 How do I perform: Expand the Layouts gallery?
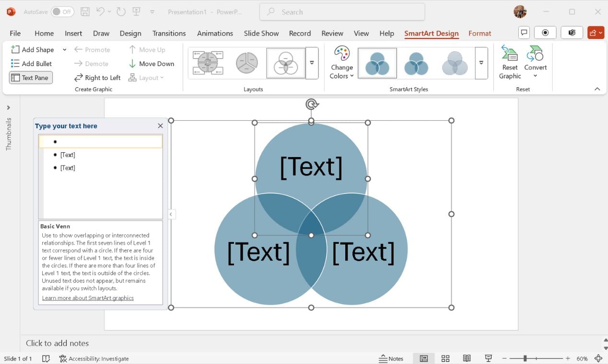click(x=312, y=63)
